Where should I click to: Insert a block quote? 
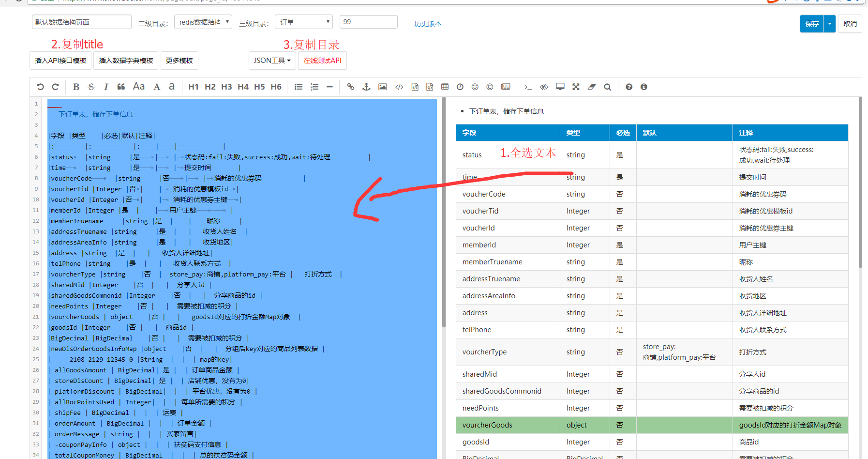click(121, 87)
